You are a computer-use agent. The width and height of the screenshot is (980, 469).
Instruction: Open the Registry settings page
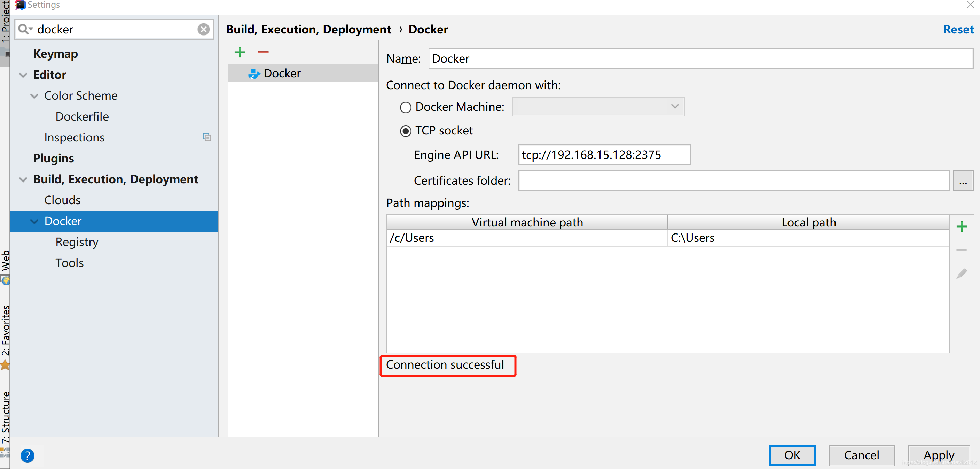click(x=77, y=242)
